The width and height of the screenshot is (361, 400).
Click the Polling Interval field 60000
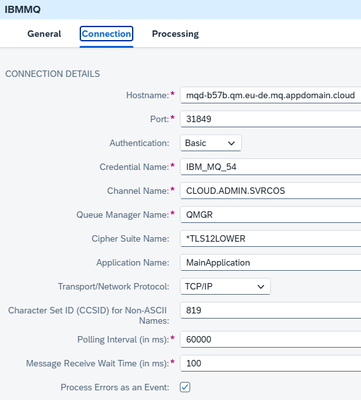pos(271,340)
